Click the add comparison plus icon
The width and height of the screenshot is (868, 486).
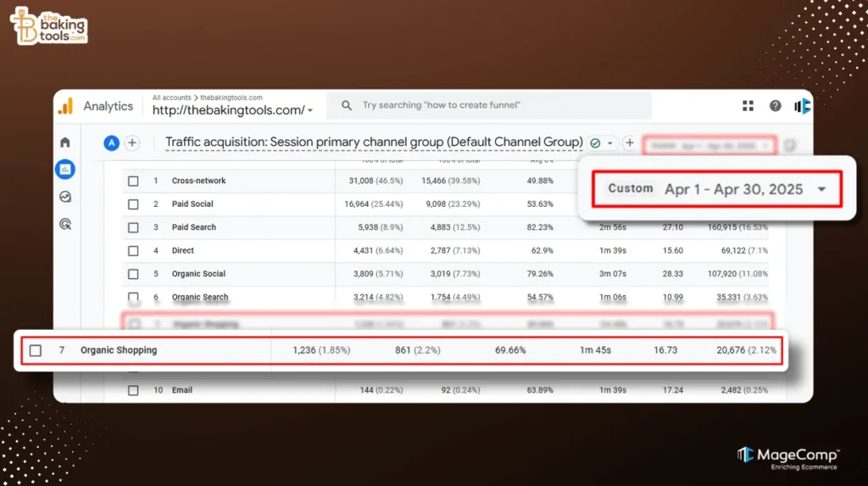(132, 142)
